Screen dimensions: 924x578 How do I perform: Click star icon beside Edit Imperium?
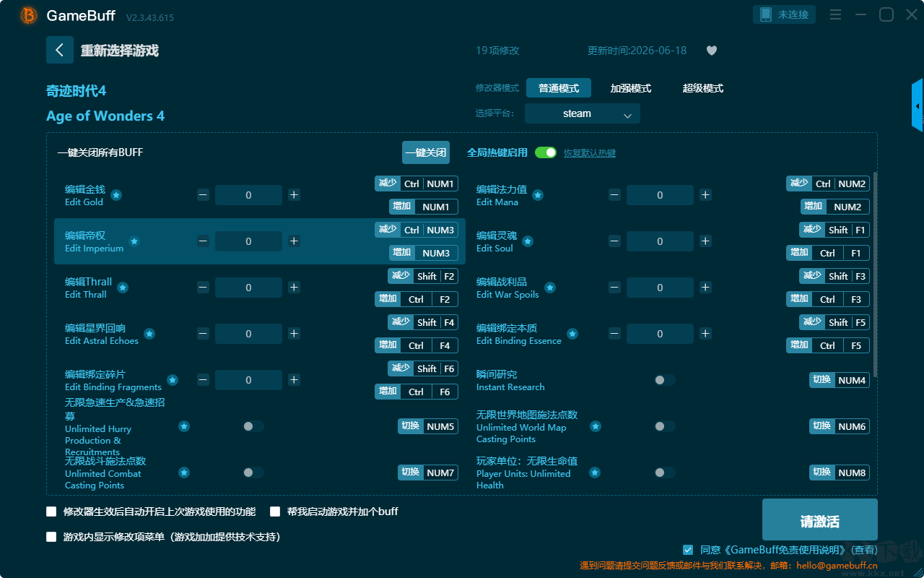134,241
